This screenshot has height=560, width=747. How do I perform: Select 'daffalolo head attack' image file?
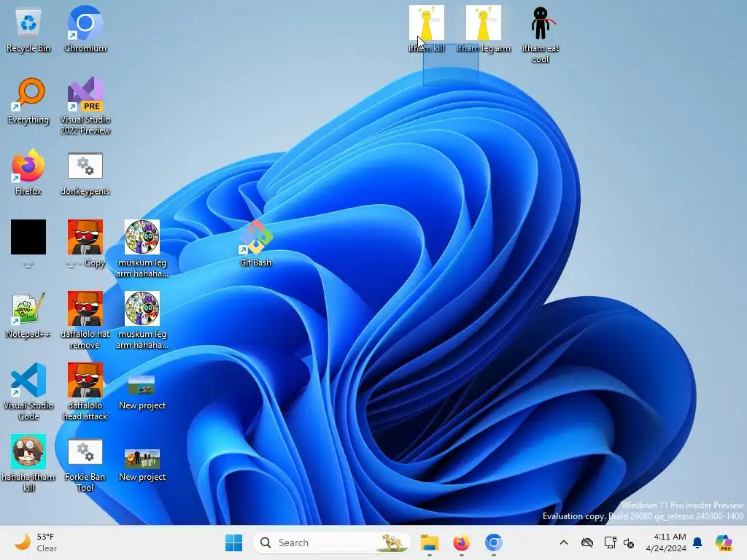tap(85, 392)
